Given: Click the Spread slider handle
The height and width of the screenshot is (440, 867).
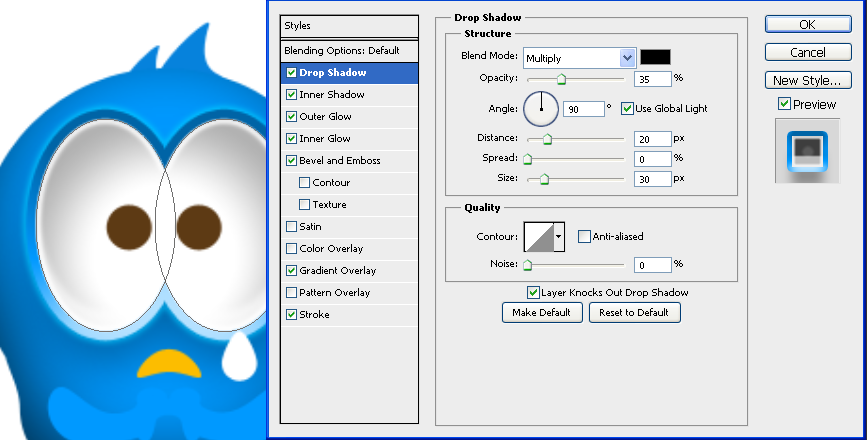Looking at the screenshot, I should [527, 159].
